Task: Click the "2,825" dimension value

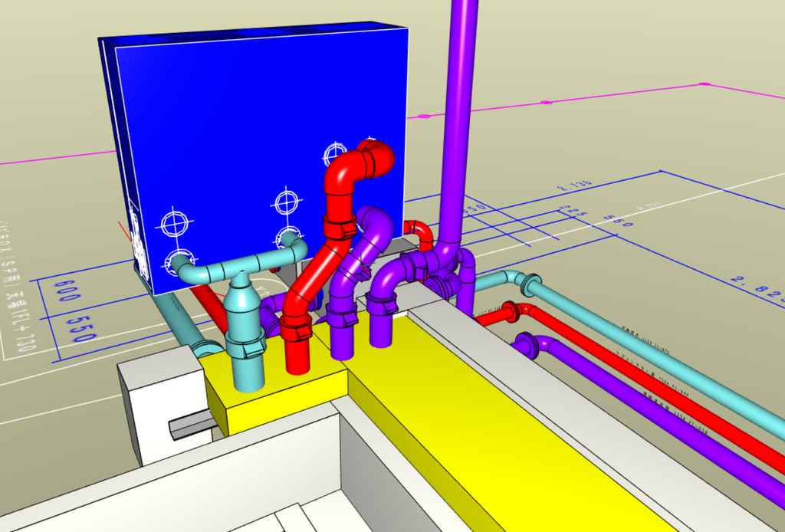Action: click(758, 291)
